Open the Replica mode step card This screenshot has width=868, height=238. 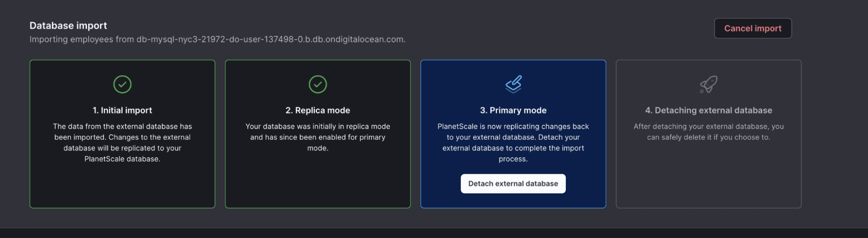[x=318, y=134]
